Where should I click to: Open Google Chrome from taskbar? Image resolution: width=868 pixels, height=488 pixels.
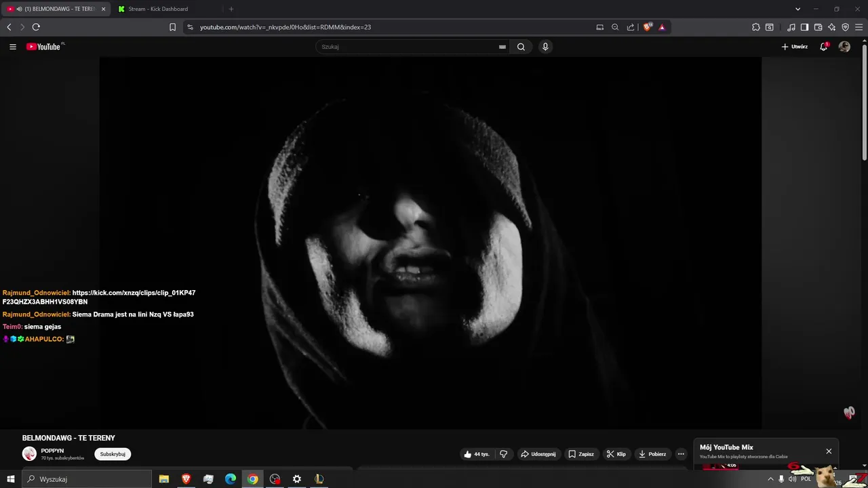click(x=252, y=479)
